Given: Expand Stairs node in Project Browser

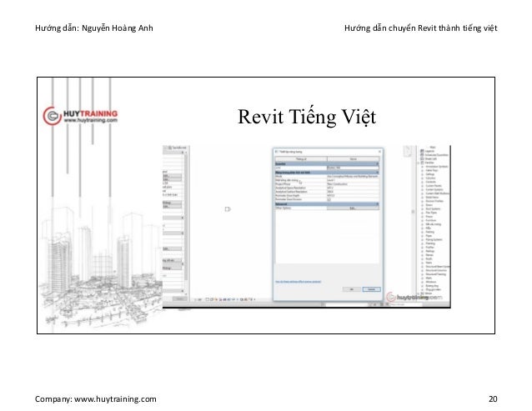Looking at the screenshot, I should point(423,263).
